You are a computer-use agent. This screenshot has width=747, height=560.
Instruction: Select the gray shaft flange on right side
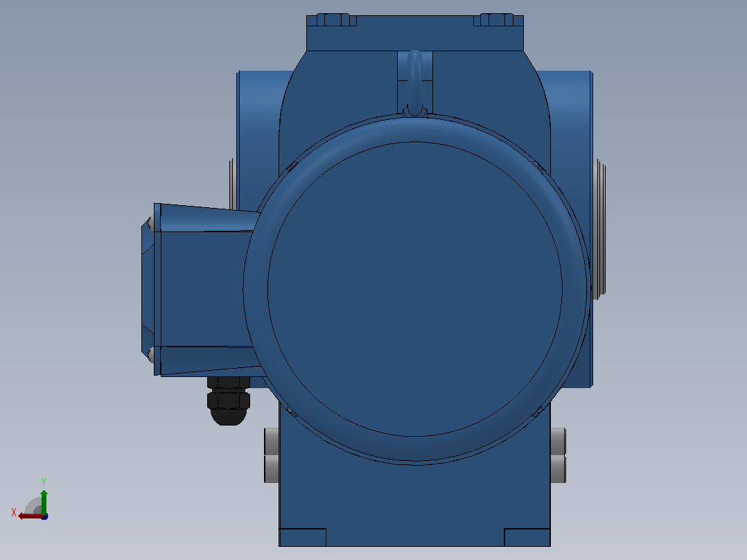tap(600, 229)
